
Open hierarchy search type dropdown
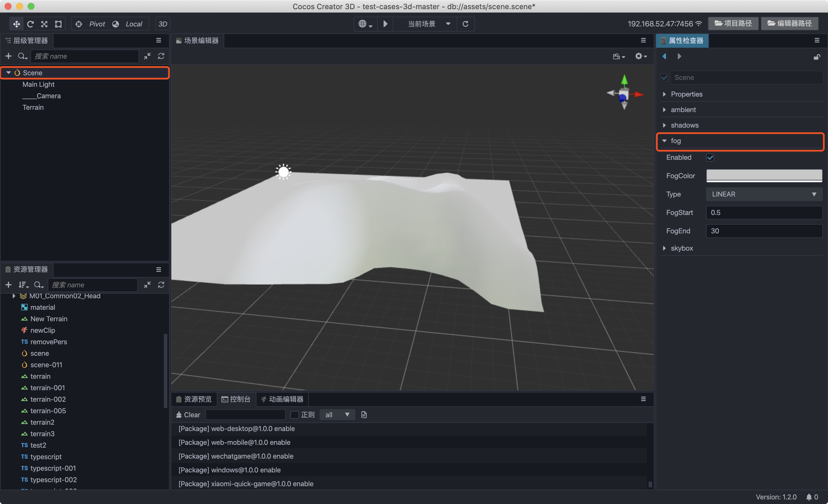pyautogui.click(x=22, y=56)
